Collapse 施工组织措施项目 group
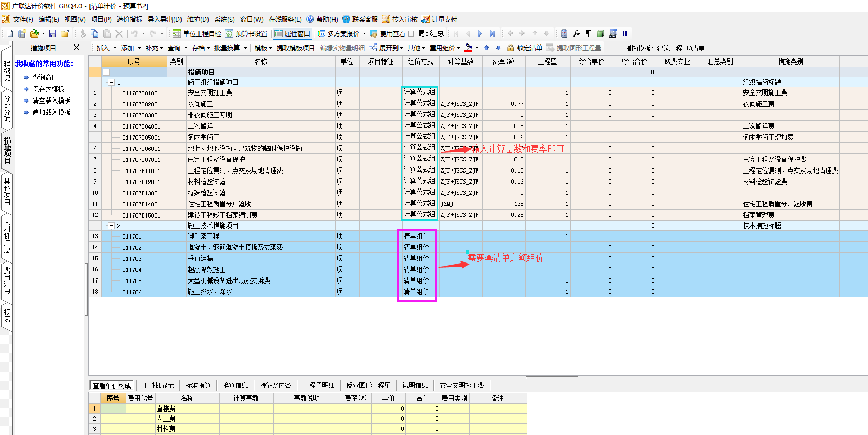868x435 pixels. pyautogui.click(x=111, y=83)
